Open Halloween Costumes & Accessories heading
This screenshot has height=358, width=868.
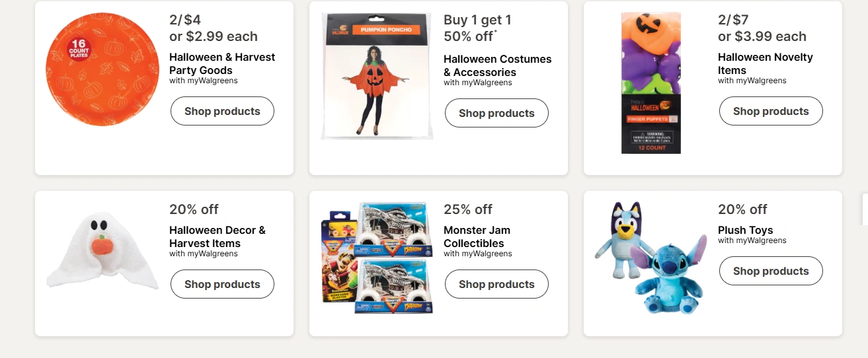[497, 65]
